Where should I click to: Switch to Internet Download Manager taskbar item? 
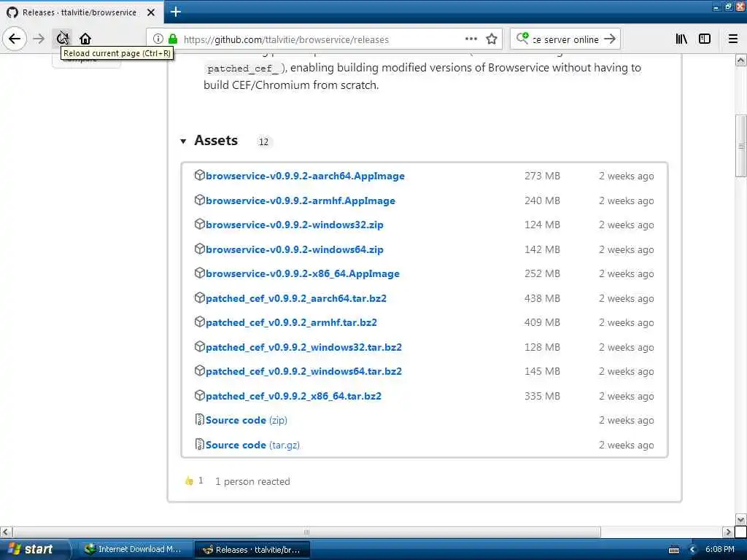133,550
